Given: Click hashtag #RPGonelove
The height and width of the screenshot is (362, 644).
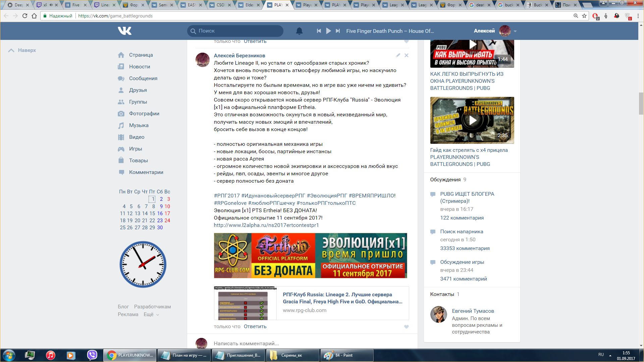Looking at the screenshot, I should [x=230, y=203].
